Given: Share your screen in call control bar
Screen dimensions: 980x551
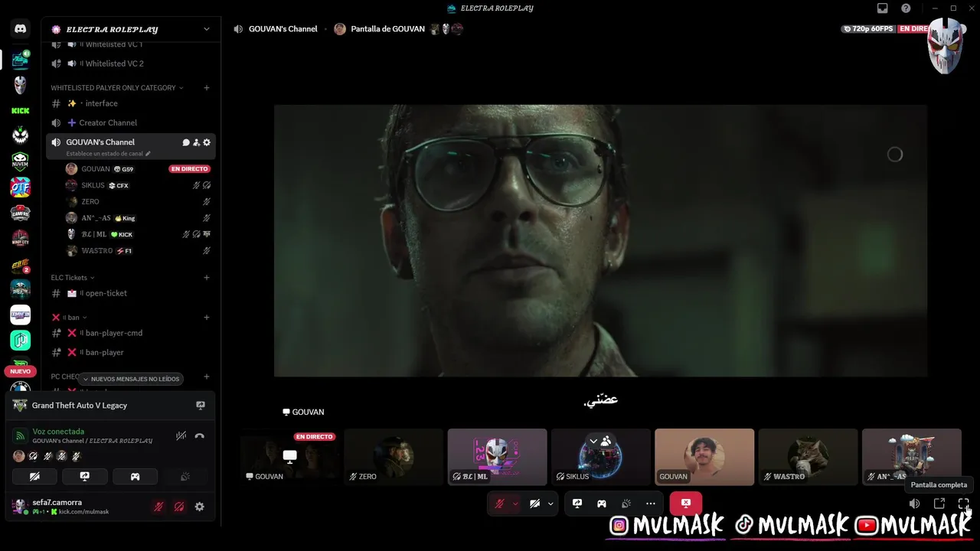Looking at the screenshot, I should [x=577, y=504].
